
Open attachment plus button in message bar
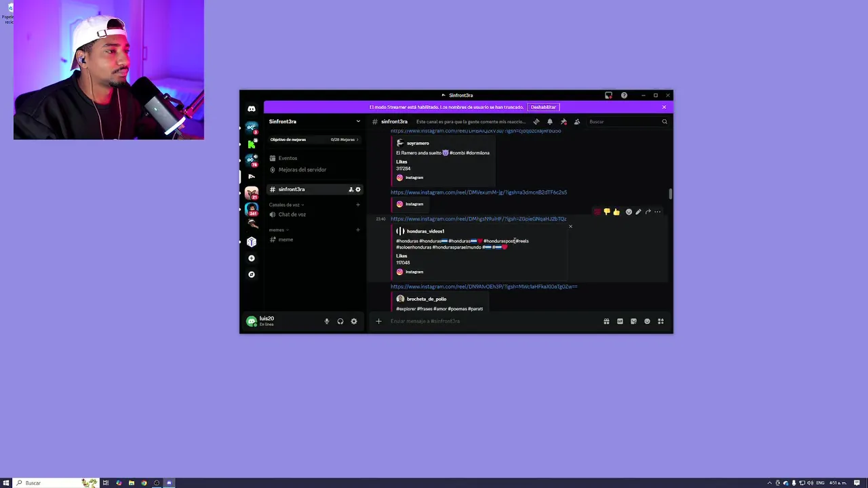pyautogui.click(x=379, y=321)
